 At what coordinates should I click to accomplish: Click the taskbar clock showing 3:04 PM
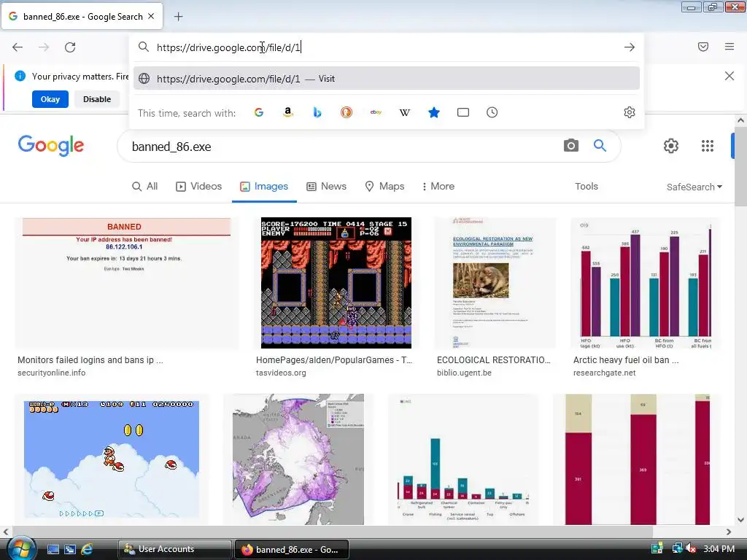pyautogui.click(x=719, y=548)
